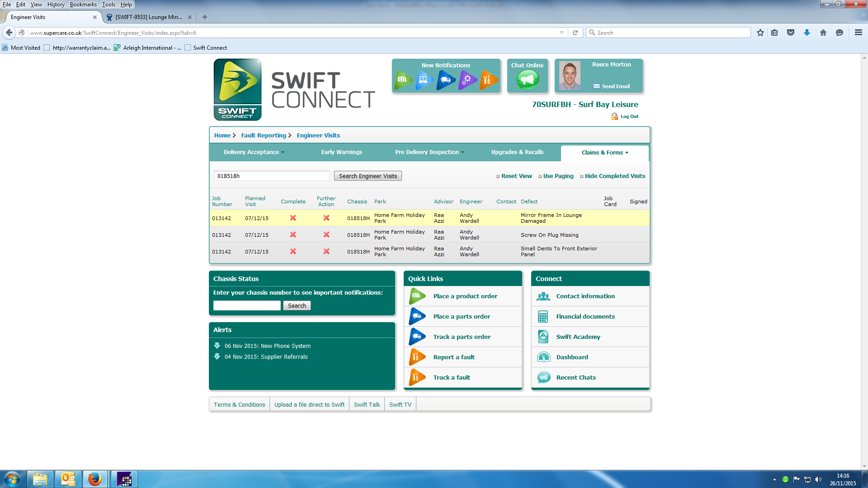Click the chassis number input field
The height and width of the screenshot is (488, 868).
click(x=247, y=306)
